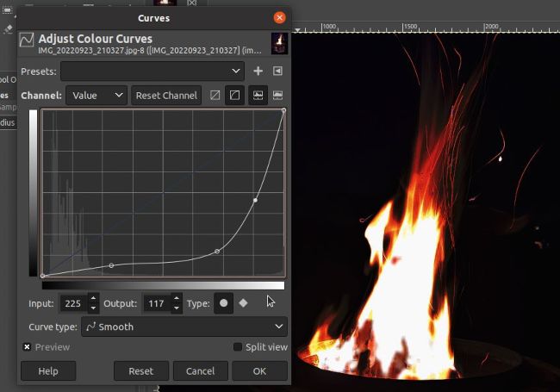Close the Curves dialog with the X

279,17
